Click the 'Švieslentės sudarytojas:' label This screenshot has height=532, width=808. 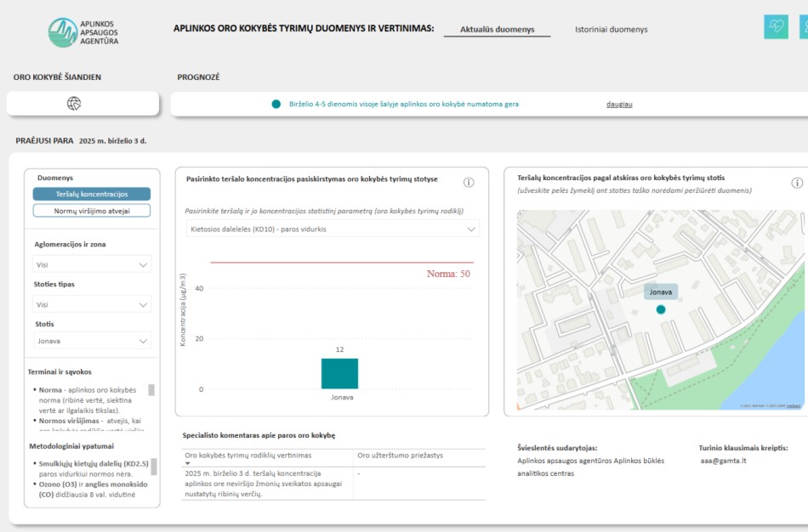coord(558,448)
